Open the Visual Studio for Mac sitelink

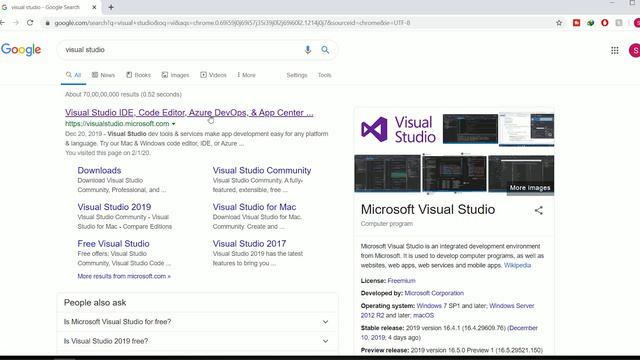[x=254, y=207]
